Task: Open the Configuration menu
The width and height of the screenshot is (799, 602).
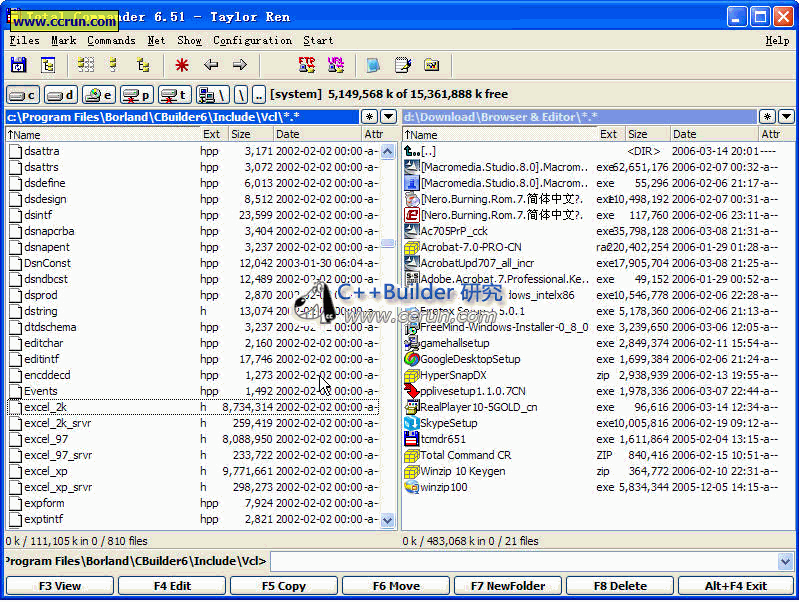Action: coord(252,41)
